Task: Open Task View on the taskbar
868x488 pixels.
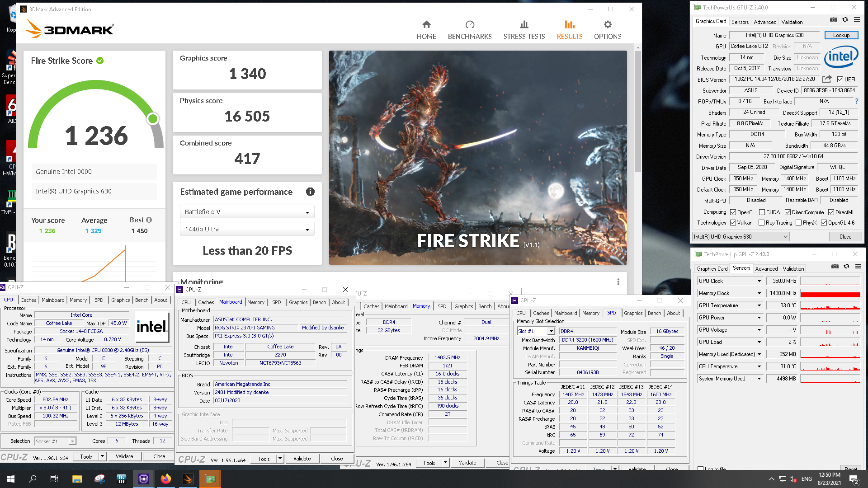Action: pyautogui.click(x=54, y=479)
